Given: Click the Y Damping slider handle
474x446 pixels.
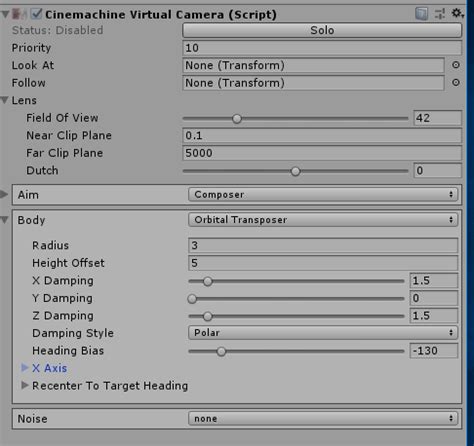Looking at the screenshot, I should 192,299.
